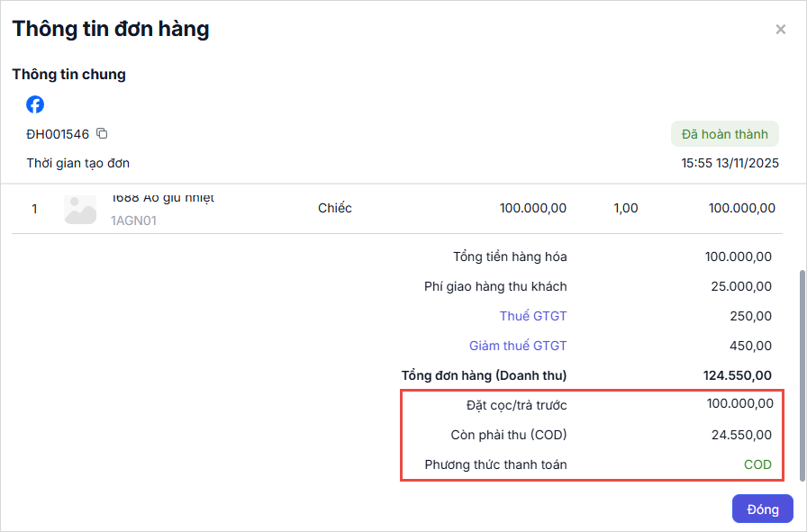The width and height of the screenshot is (807, 532).
Task: Click the Tổng đơn hàng (Doanh thu) label
Action: 484,375
